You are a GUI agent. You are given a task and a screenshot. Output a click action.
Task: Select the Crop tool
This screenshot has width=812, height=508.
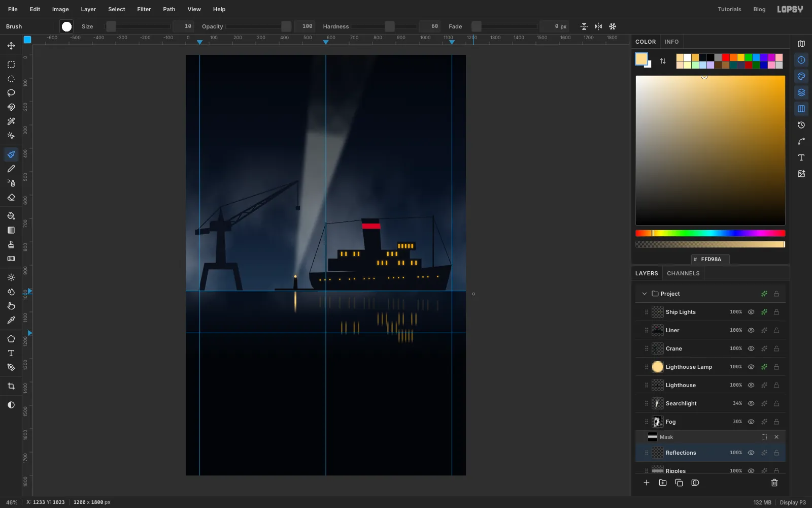pyautogui.click(x=11, y=386)
